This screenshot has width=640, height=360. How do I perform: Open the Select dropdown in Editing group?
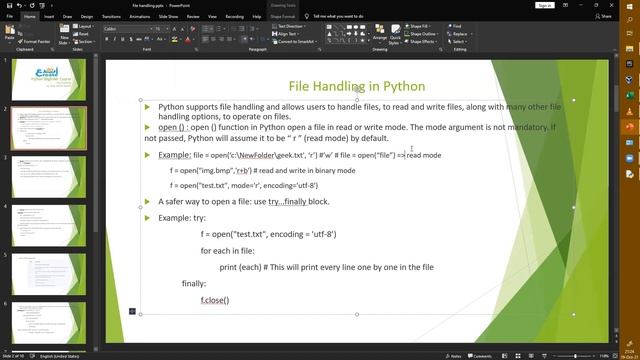458,42
